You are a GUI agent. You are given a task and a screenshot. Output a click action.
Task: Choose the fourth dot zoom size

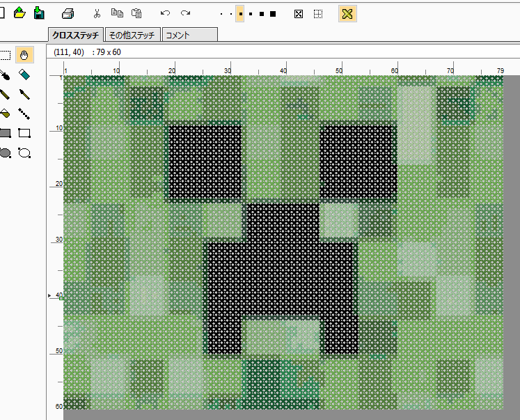click(x=251, y=14)
